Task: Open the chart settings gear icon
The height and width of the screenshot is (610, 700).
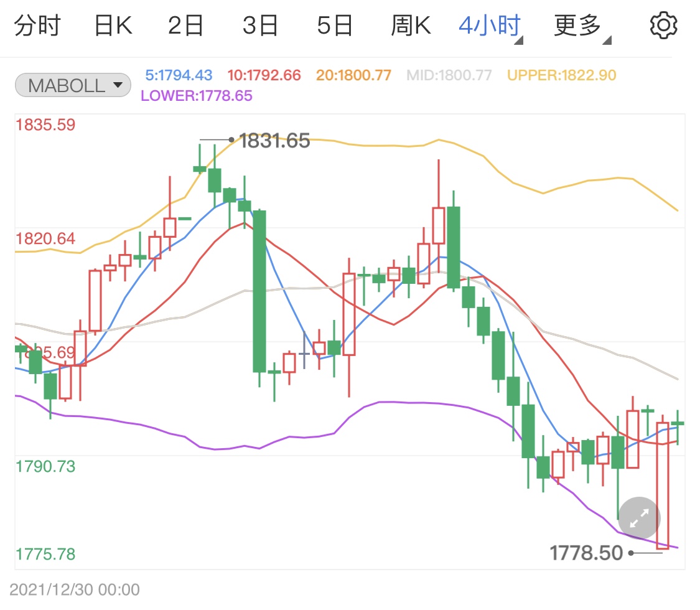Action: coord(663,26)
